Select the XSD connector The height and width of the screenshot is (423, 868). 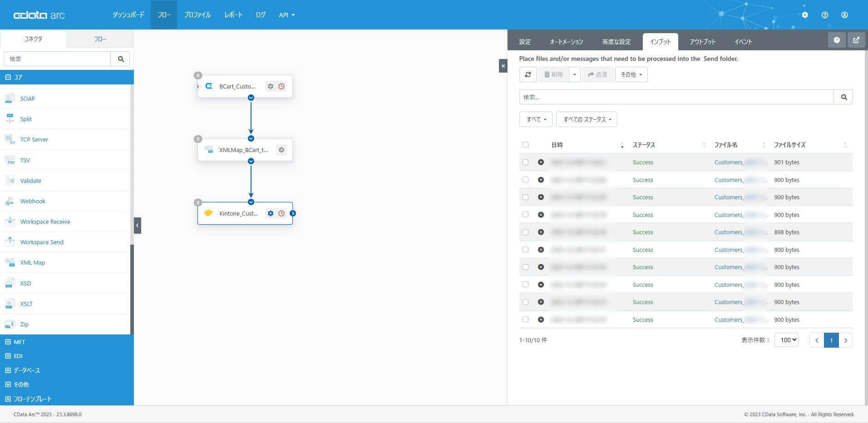(x=25, y=283)
